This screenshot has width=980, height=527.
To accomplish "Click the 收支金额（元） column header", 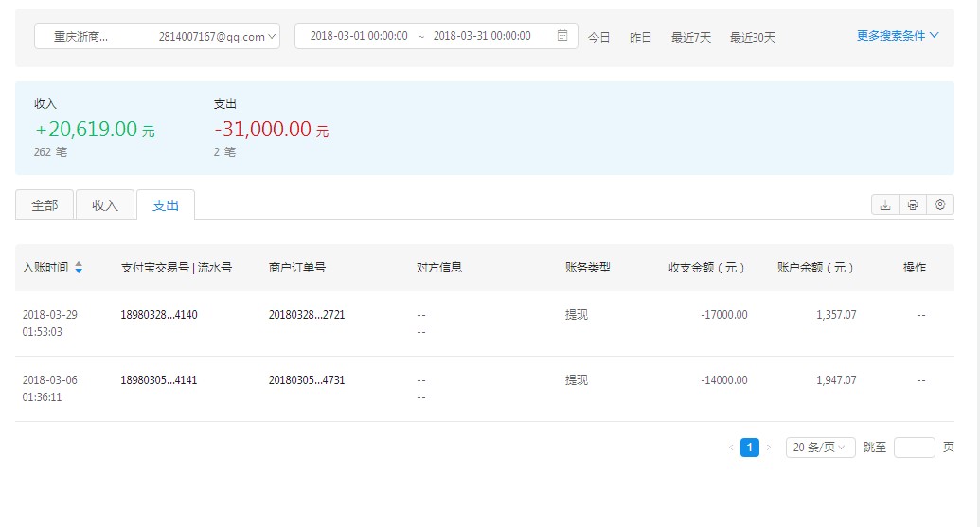I will click(x=706, y=267).
